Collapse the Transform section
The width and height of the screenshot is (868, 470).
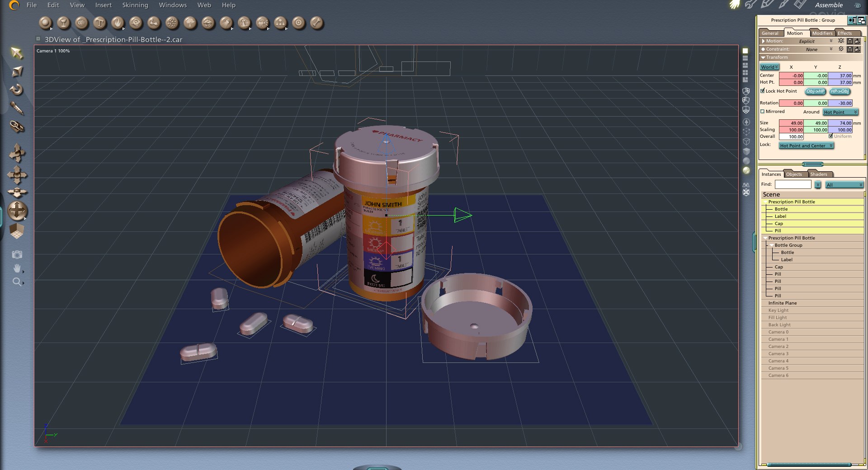pyautogui.click(x=763, y=57)
